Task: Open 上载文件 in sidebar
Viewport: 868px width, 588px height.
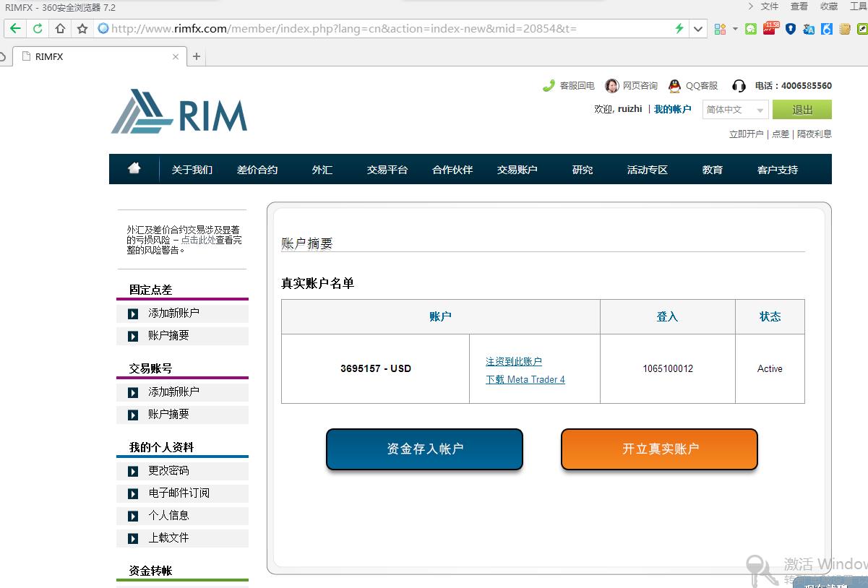Action: click(182, 537)
